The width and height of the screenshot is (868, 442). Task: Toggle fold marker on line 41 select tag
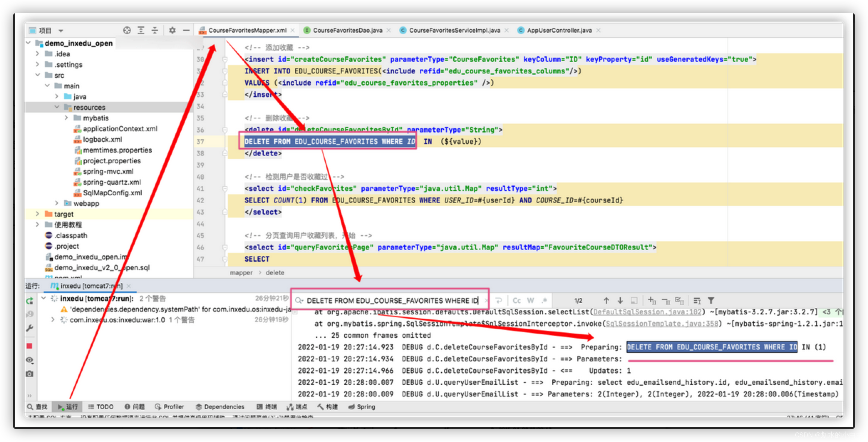pos(225,189)
